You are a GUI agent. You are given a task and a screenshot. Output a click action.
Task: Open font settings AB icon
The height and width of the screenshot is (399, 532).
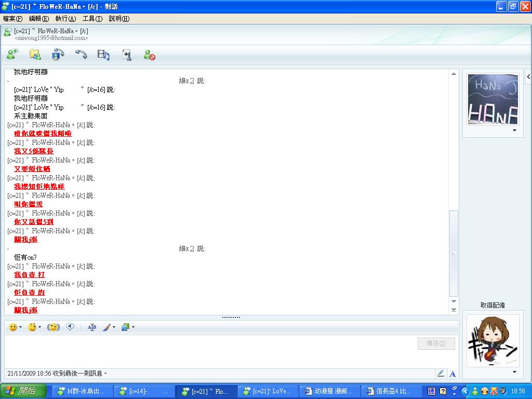pyautogui.click(x=92, y=327)
